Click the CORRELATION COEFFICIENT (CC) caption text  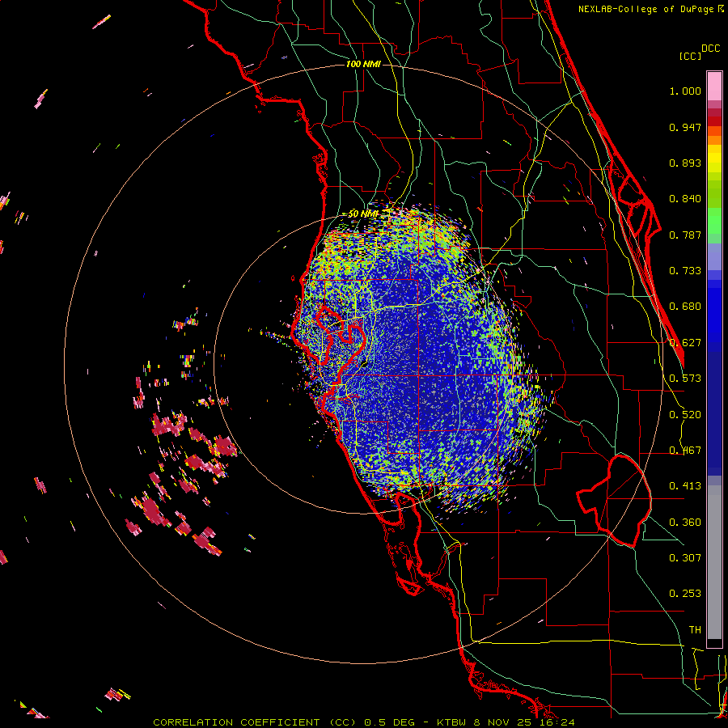pos(255,722)
